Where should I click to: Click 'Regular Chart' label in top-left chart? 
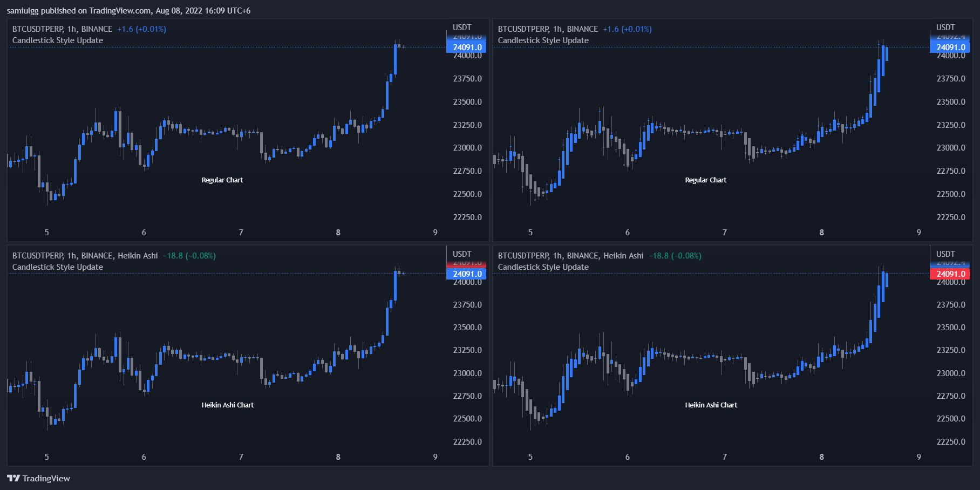point(222,180)
